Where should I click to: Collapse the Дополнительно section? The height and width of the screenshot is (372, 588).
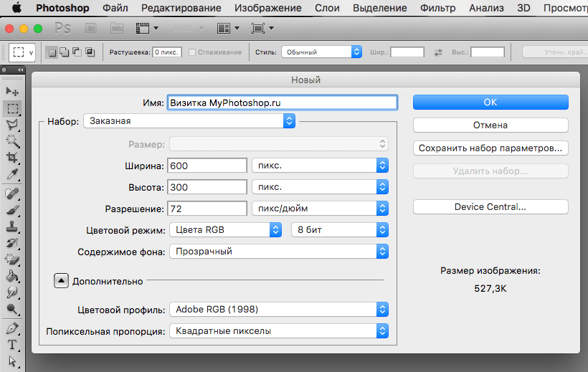(x=61, y=281)
